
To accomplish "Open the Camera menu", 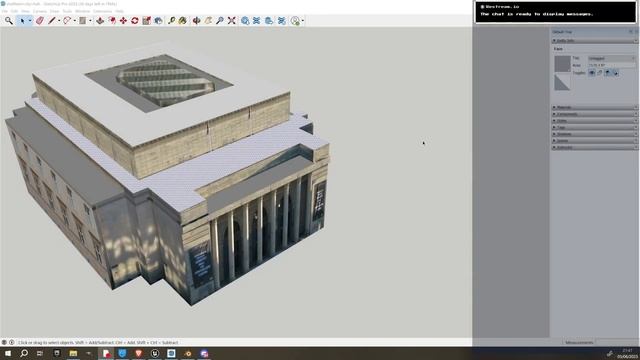I will tap(40, 11).
